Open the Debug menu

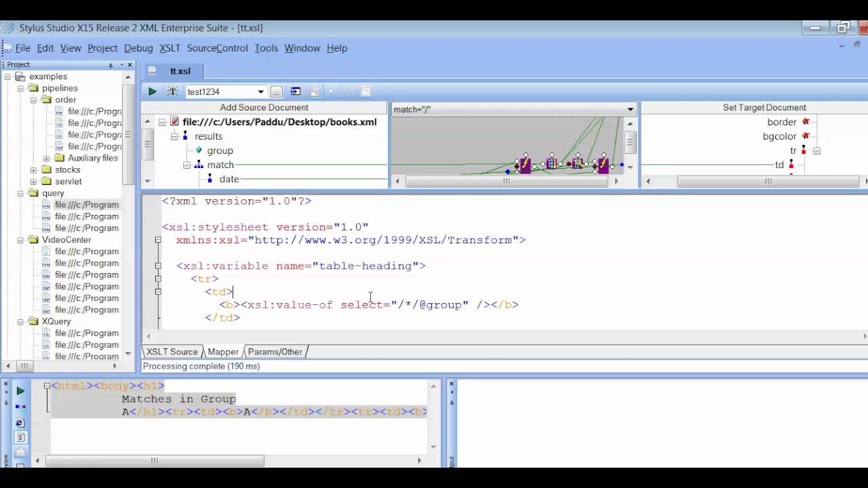(x=138, y=48)
